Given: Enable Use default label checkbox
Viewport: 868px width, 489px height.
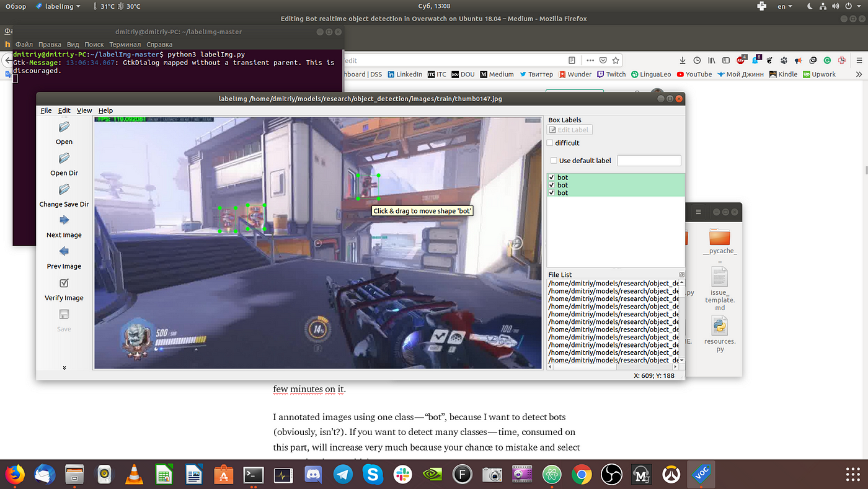Looking at the screenshot, I should coord(554,161).
